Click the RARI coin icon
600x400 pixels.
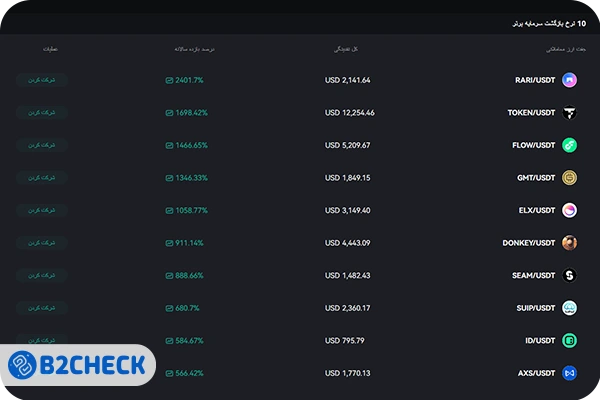(569, 80)
